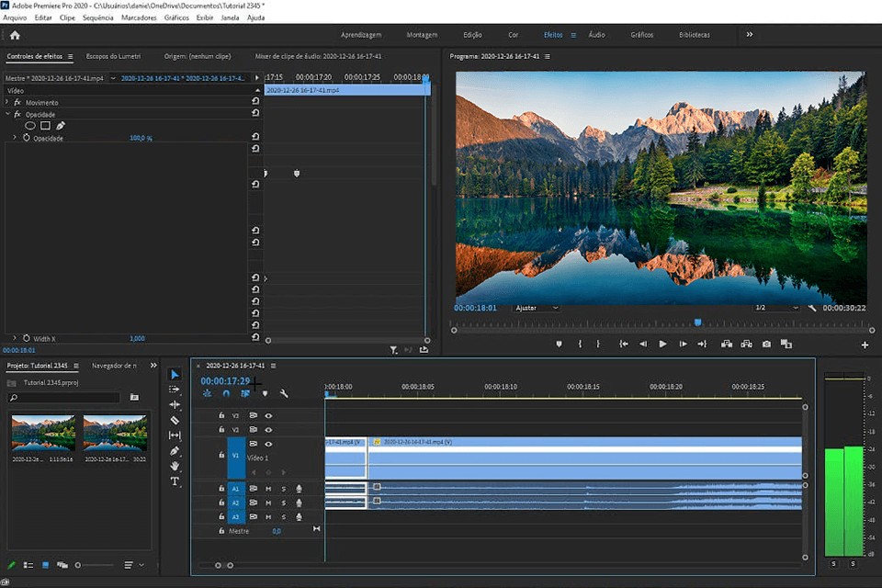Pick the Hand tool
The height and width of the screenshot is (588, 882).
coord(175,466)
